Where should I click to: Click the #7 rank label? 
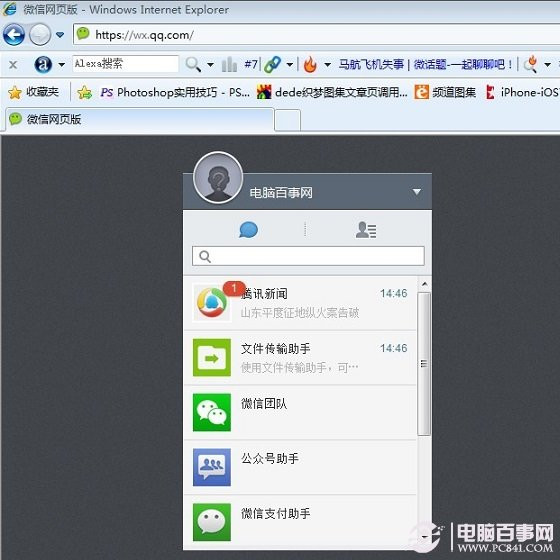(x=251, y=64)
